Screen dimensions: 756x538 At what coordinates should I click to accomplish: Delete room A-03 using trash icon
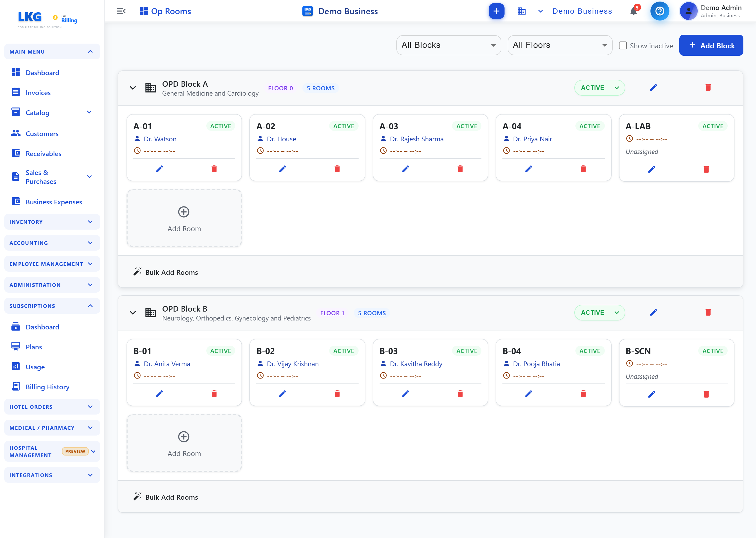(460, 169)
